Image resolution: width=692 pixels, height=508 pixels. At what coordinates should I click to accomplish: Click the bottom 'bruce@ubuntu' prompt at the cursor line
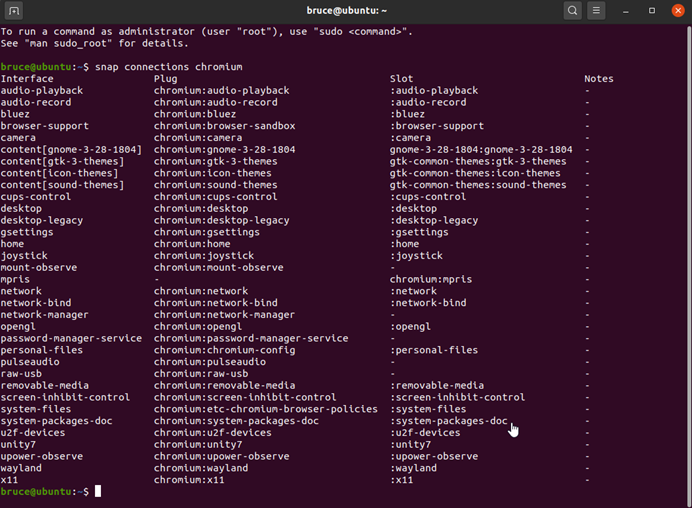point(36,492)
